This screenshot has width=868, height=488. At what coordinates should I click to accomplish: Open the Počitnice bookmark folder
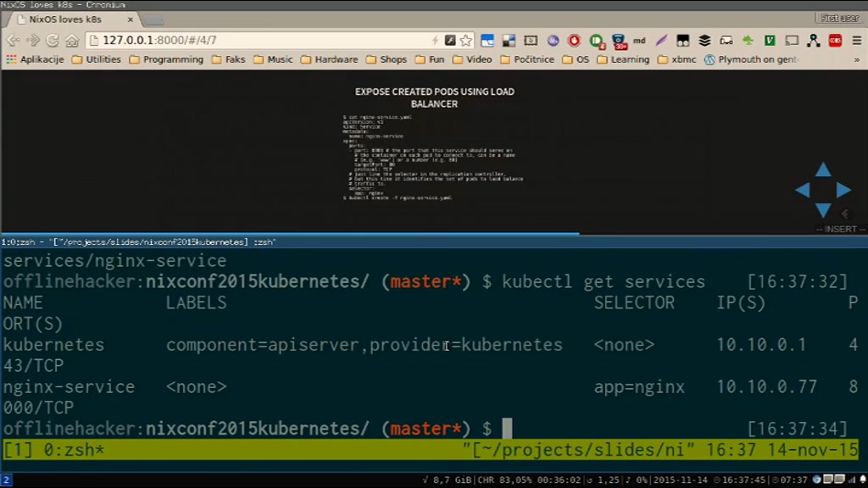click(x=527, y=59)
